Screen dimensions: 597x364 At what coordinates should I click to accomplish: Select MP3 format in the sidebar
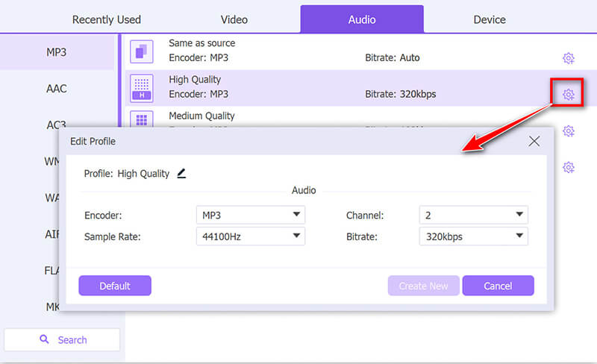tap(57, 51)
